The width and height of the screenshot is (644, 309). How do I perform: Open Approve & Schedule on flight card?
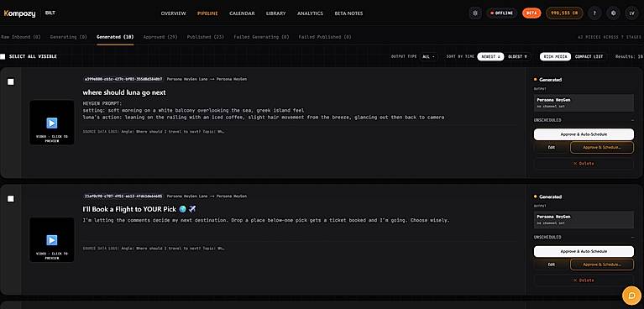tap(602, 264)
